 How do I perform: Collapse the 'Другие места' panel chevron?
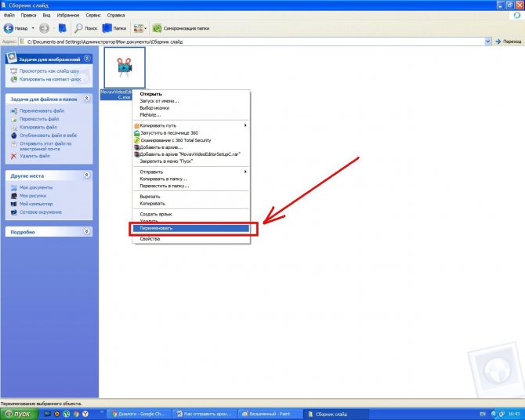click(x=87, y=176)
